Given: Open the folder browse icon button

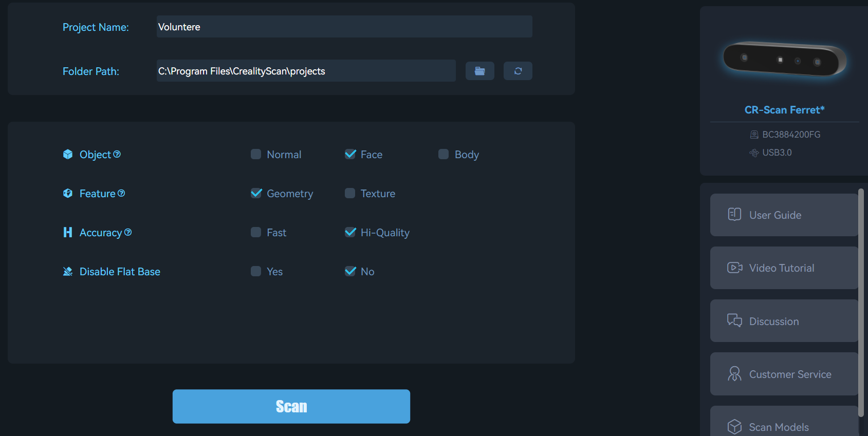Looking at the screenshot, I should point(479,71).
